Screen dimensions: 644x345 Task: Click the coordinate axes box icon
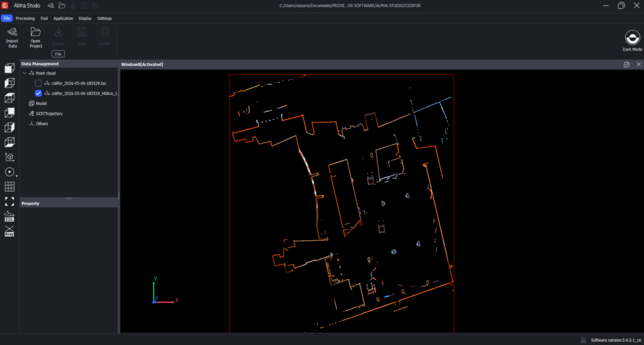coord(9,157)
